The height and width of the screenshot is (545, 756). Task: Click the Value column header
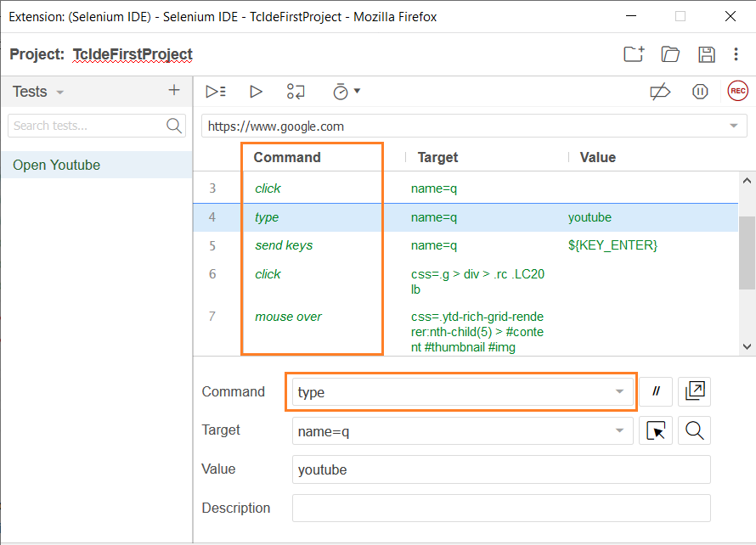[597, 157]
